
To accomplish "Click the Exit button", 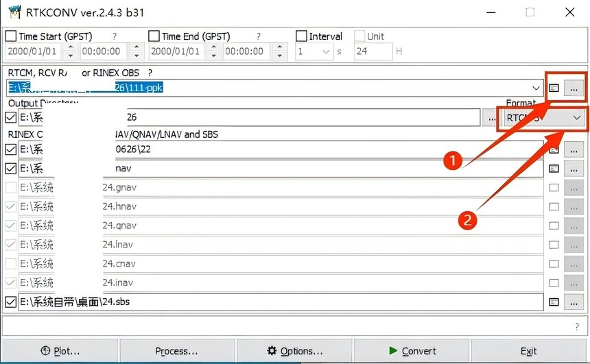I will tap(529, 351).
